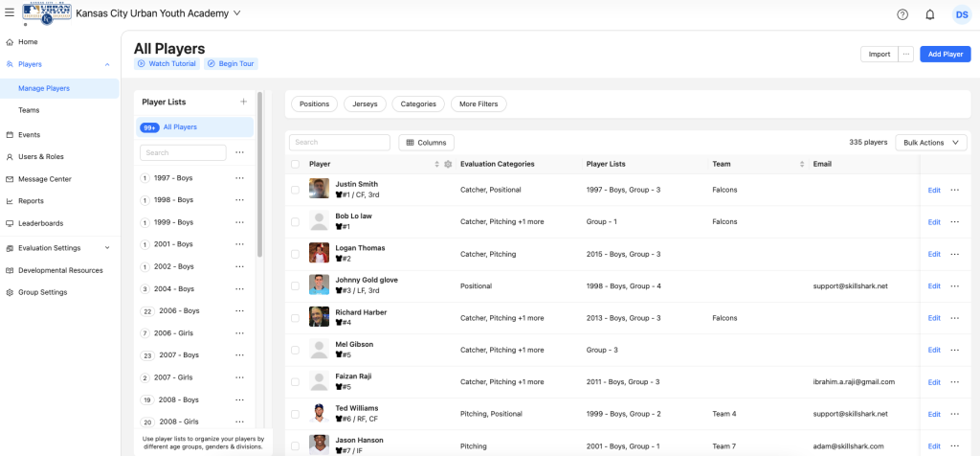The height and width of the screenshot is (456, 980).
Task: Go to Message Center
Action: (44, 179)
